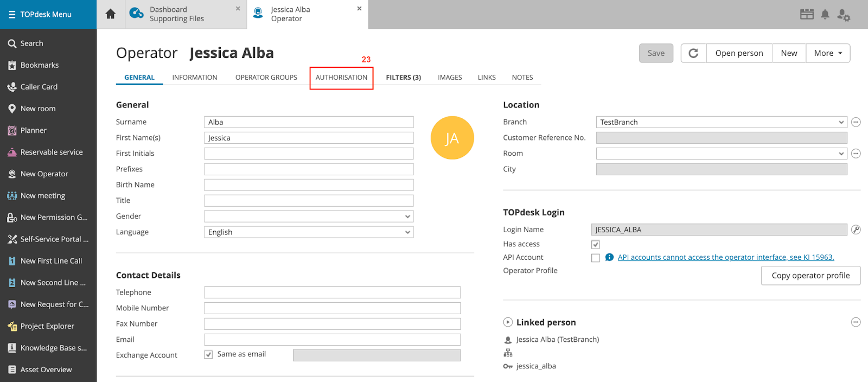
Task: Open Project Explorer in sidebar
Action: (47, 326)
